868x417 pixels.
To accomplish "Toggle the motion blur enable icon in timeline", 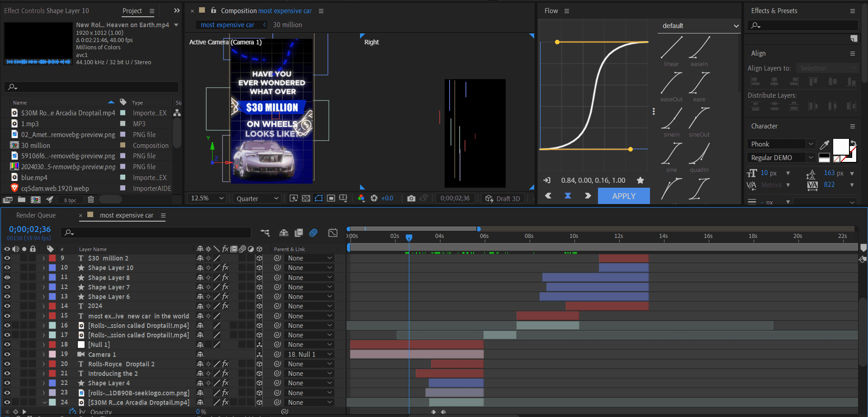I will (313, 232).
